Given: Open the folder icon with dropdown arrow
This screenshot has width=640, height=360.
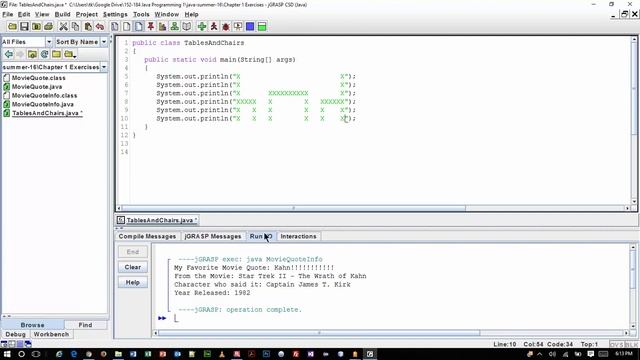Looking at the screenshot, I should (70, 54).
